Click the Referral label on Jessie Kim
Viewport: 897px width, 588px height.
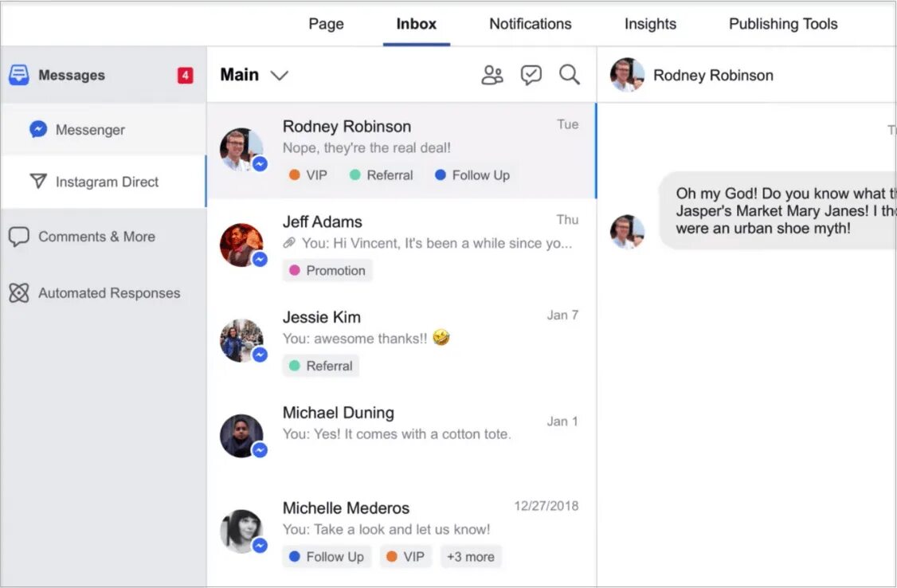320,366
